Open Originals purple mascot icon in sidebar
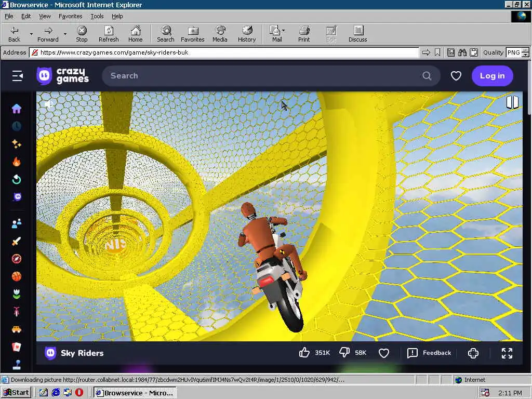Screen dimensions: 532x399 (17, 197)
